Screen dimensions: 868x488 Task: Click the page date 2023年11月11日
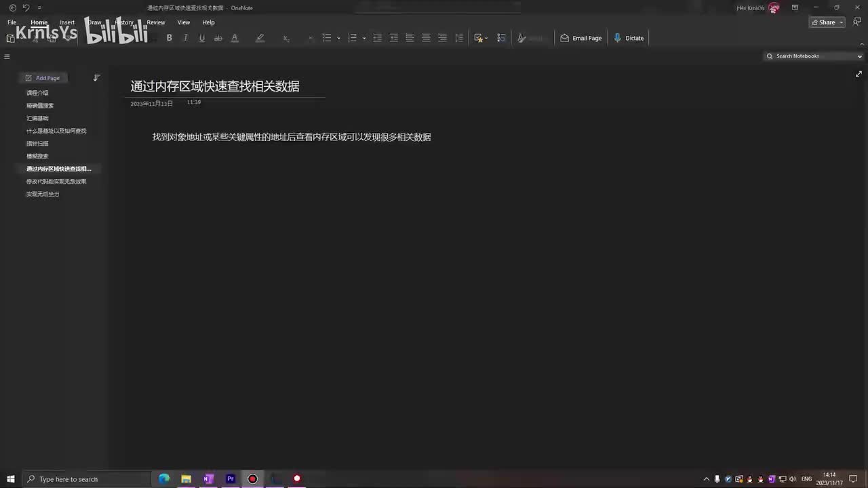pyautogui.click(x=151, y=104)
